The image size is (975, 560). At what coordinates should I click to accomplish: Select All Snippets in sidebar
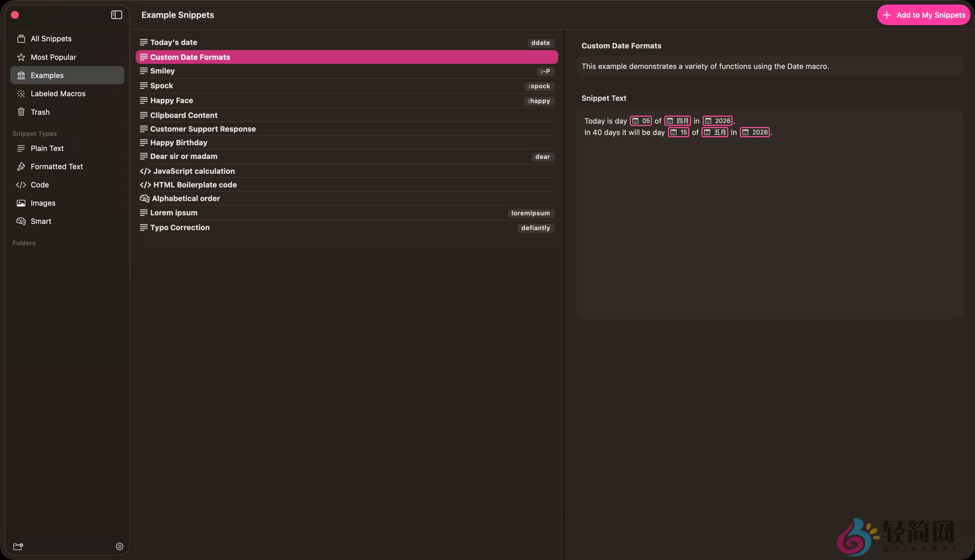click(x=51, y=39)
